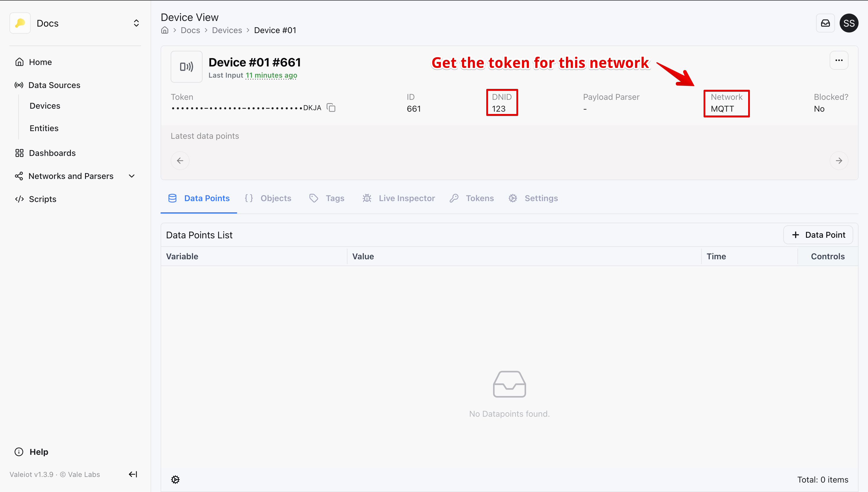Open the Help section
The image size is (868, 492).
click(x=38, y=452)
